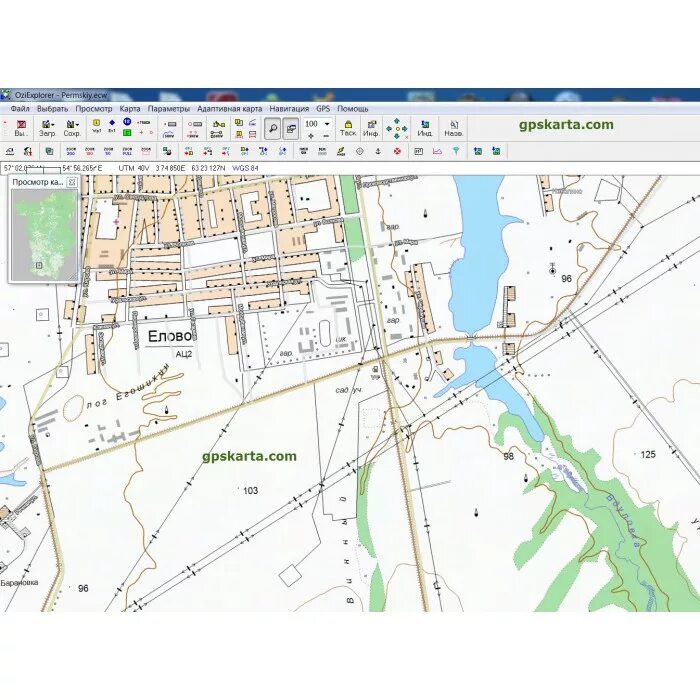Toggle the map view window button
Viewport: 700px width, 700px height.
(x=291, y=129)
